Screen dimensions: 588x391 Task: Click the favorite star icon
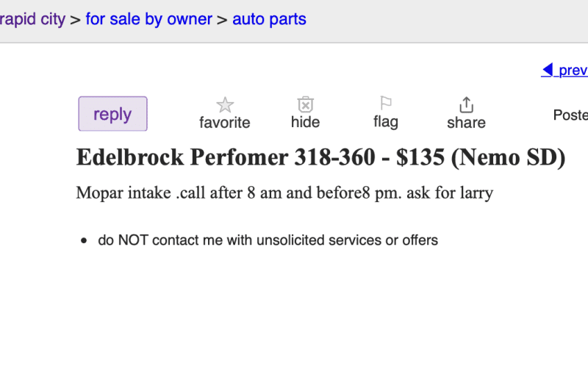click(225, 105)
